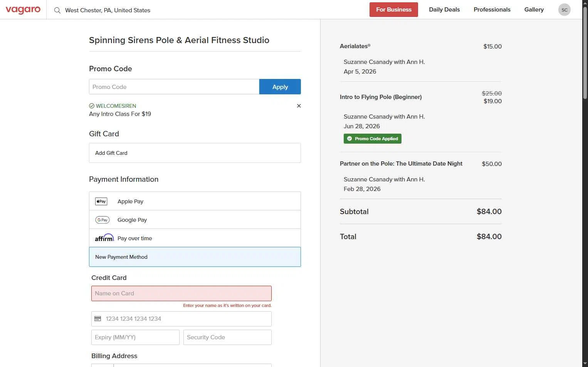Click the Credit Card heading
The width and height of the screenshot is (588, 367).
pos(109,278)
